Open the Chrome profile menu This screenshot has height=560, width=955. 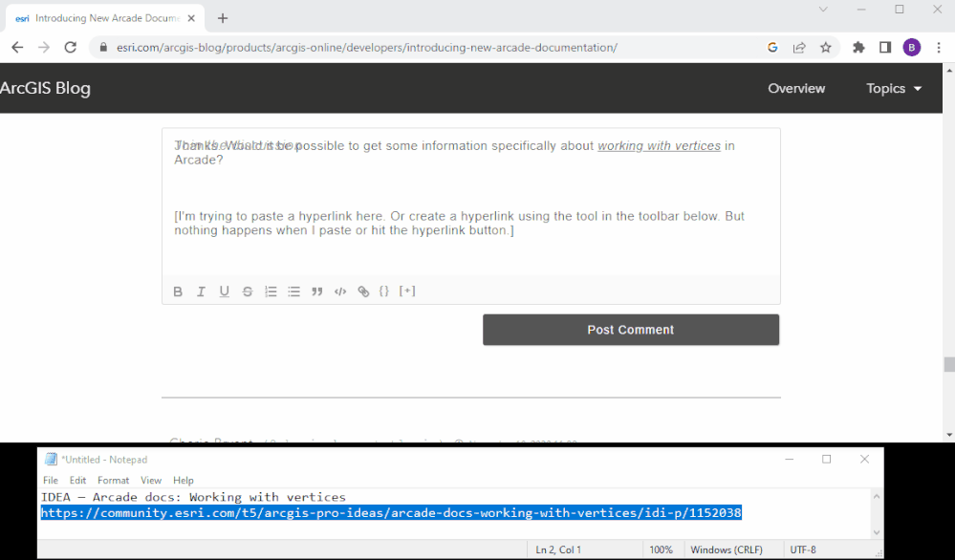(x=910, y=46)
